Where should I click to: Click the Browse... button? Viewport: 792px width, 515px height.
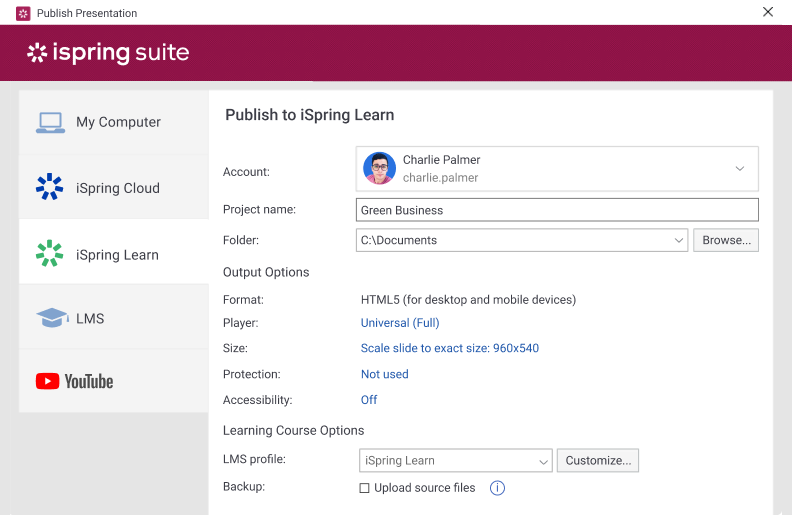726,240
